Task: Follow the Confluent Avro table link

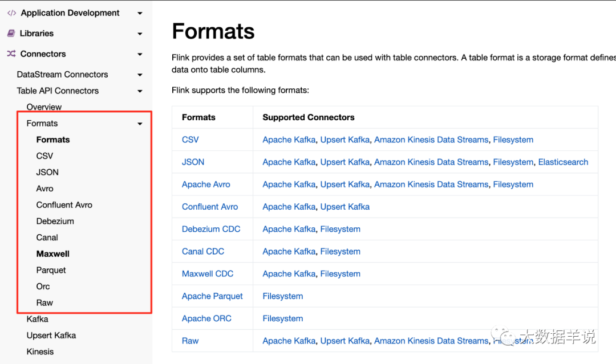Action: [x=210, y=207]
